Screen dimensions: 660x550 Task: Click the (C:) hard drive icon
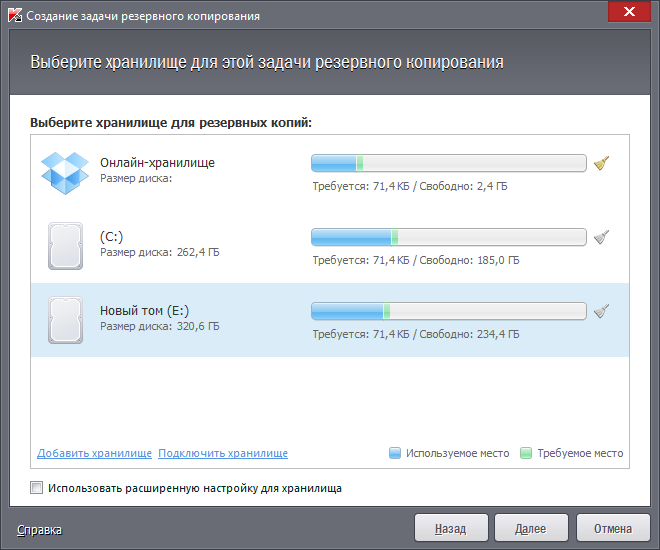pyautogui.click(x=65, y=245)
